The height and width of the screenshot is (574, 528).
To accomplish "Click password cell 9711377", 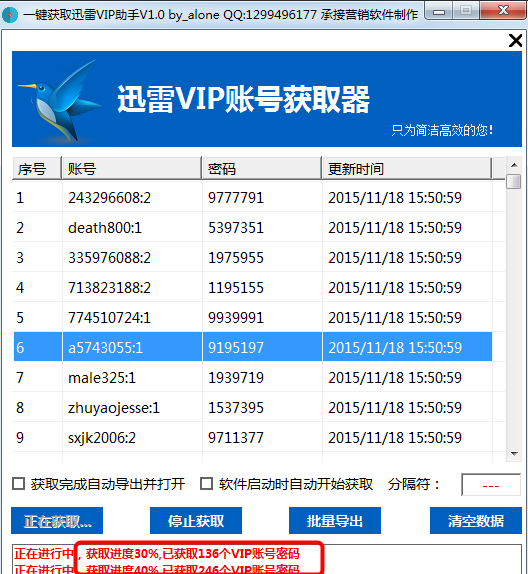I will click(236, 438).
